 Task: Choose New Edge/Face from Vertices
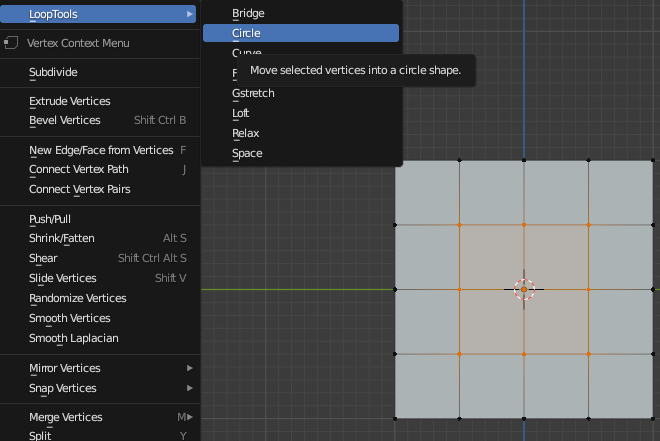tap(98, 150)
